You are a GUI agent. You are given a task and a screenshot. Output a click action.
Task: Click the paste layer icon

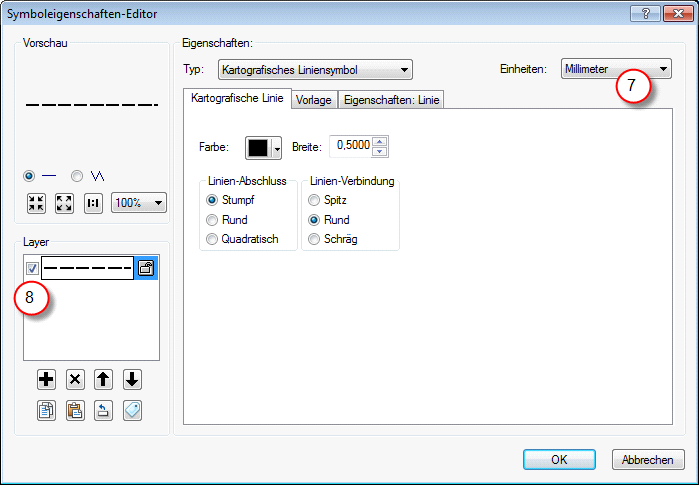click(75, 409)
